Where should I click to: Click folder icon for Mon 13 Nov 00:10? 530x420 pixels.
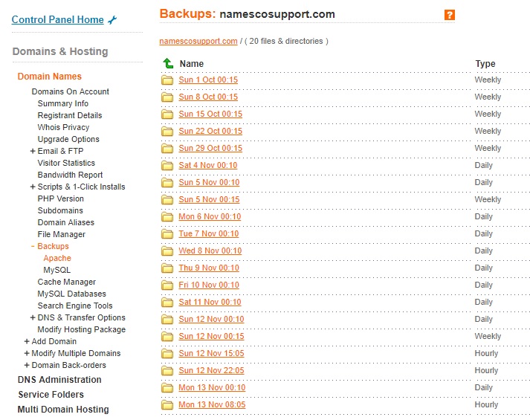(167, 388)
